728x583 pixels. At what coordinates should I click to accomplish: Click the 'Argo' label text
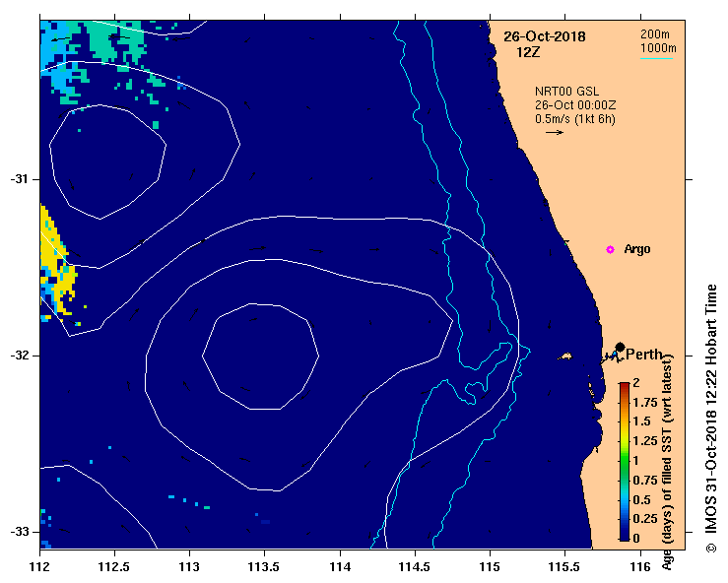637,249
